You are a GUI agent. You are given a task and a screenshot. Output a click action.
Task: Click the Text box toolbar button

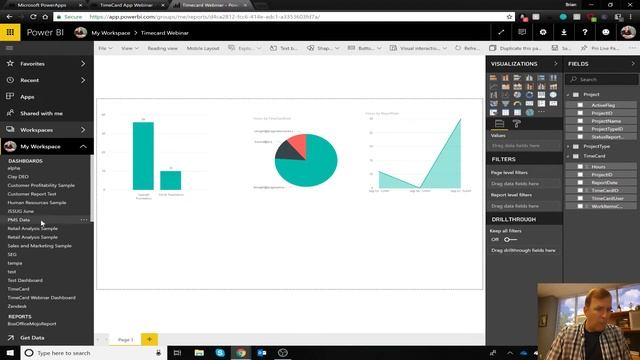284,48
